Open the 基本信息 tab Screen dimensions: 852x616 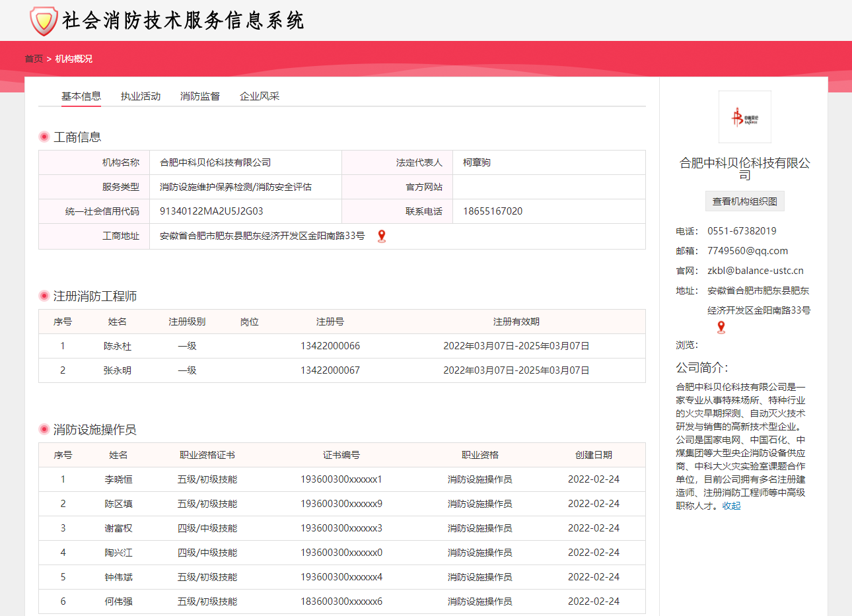pos(81,96)
